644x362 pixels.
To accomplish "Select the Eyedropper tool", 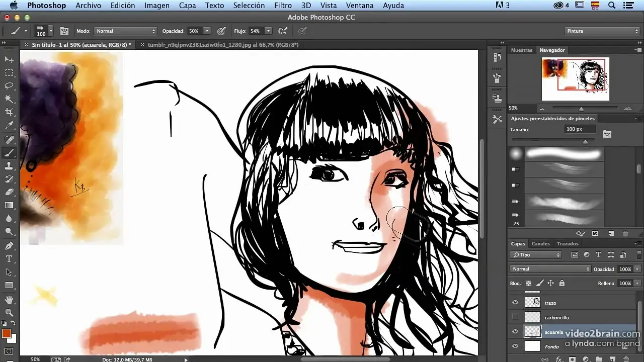I will 9,125.
